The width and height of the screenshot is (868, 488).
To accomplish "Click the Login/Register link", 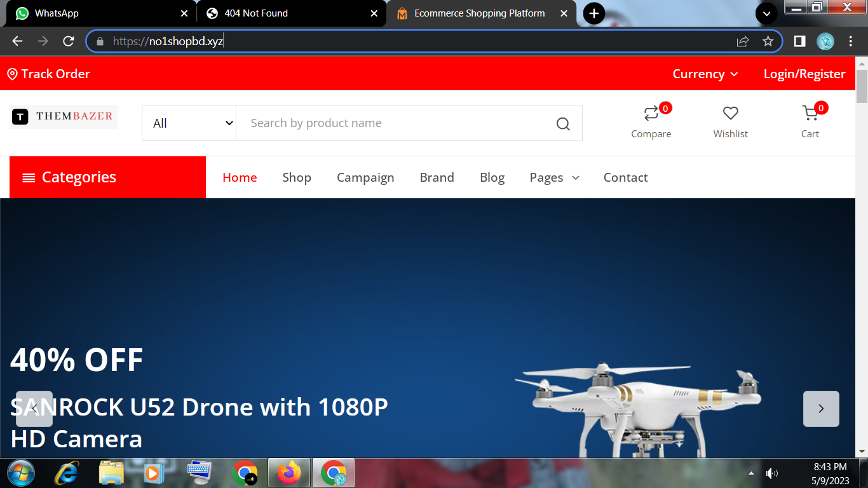I will coord(804,74).
